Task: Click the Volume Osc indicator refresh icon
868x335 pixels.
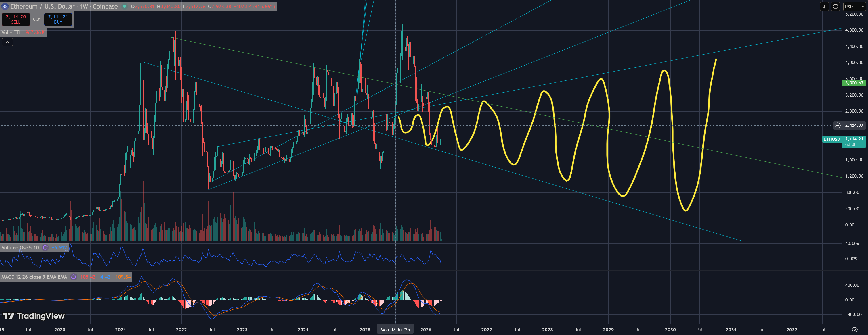Action: [45, 247]
